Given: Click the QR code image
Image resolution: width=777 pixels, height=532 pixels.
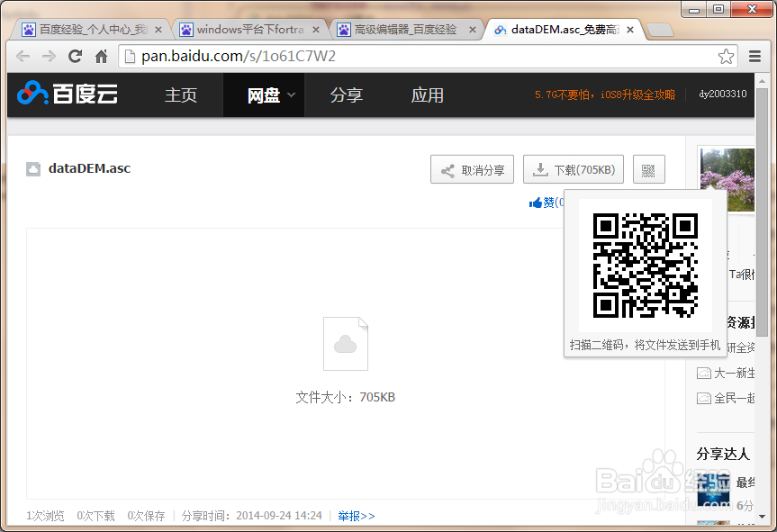Looking at the screenshot, I should pyautogui.click(x=646, y=266).
